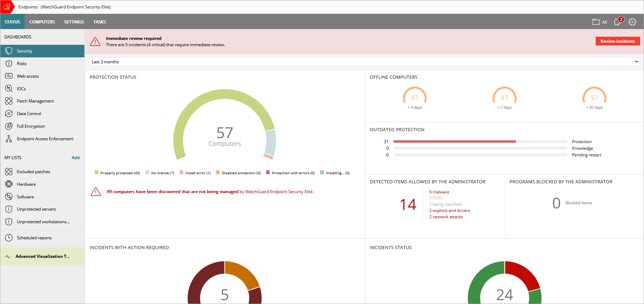Open the Last 3 months period dropdown

point(365,62)
